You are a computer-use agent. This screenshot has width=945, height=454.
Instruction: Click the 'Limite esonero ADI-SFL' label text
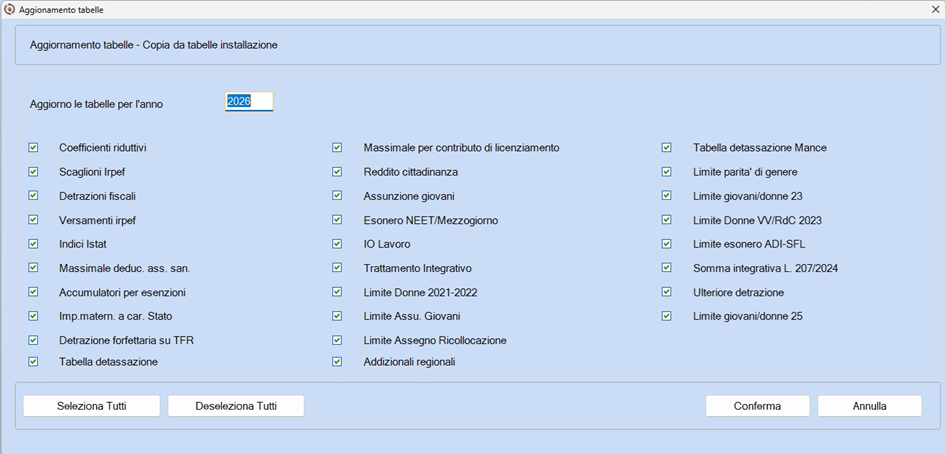749,244
